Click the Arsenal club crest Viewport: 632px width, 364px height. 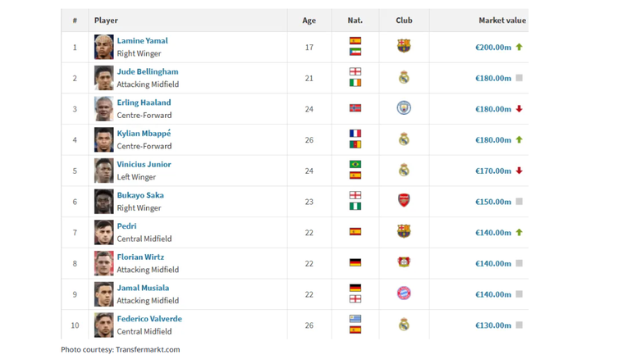(404, 201)
